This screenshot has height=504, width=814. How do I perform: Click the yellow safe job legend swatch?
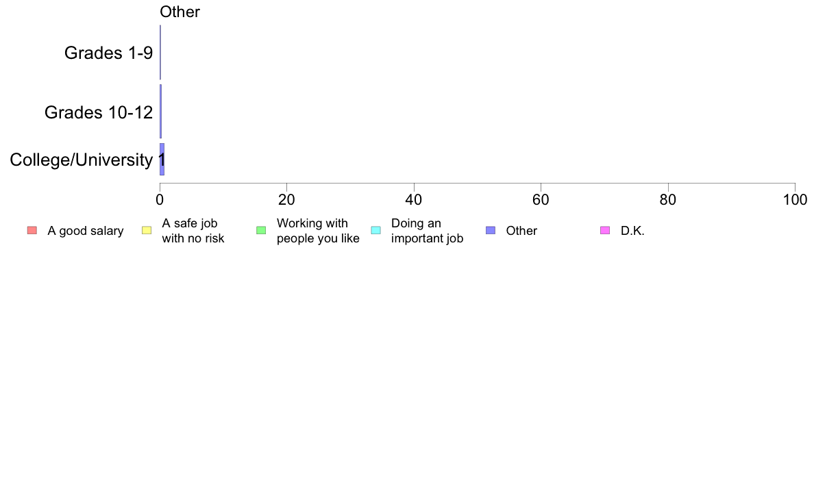(147, 231)
